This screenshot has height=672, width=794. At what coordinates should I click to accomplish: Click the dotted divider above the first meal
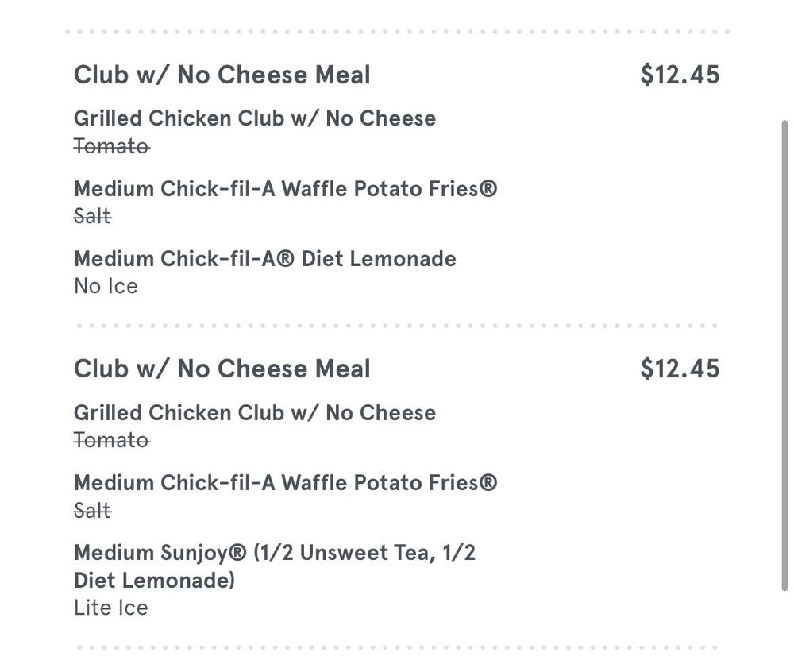[397, 33]
